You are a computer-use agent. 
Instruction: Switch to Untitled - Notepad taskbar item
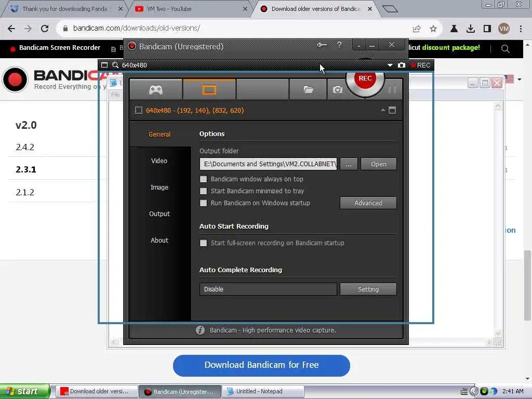point(262,391)
